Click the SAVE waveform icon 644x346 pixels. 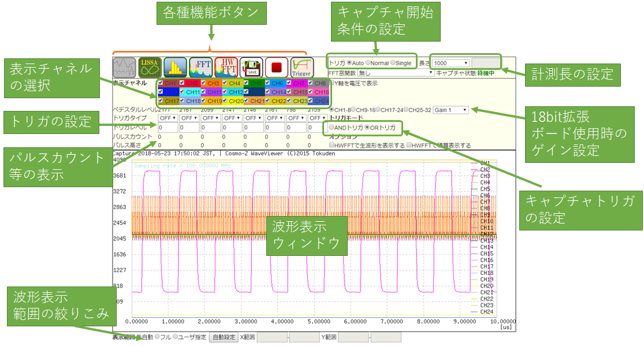click(x=251, y=68)
